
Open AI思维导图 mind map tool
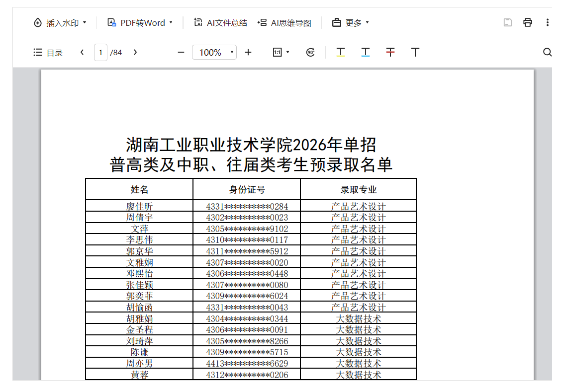pyautogui.click(x=284, y=23)
